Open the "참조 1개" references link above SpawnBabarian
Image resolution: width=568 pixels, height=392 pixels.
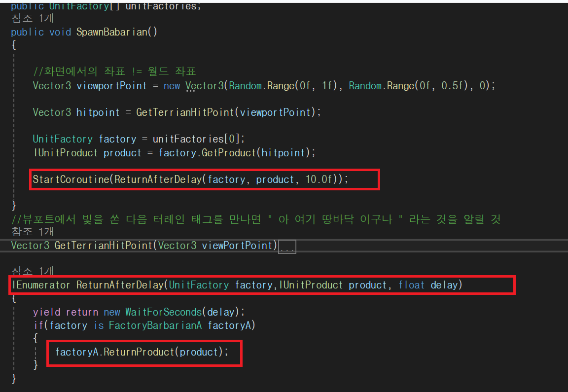click(33, 18)
